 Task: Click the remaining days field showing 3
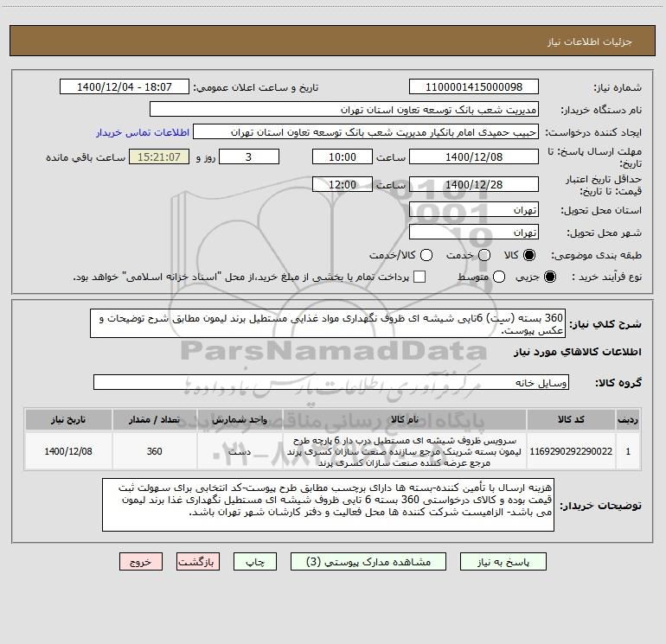point(249,157)
